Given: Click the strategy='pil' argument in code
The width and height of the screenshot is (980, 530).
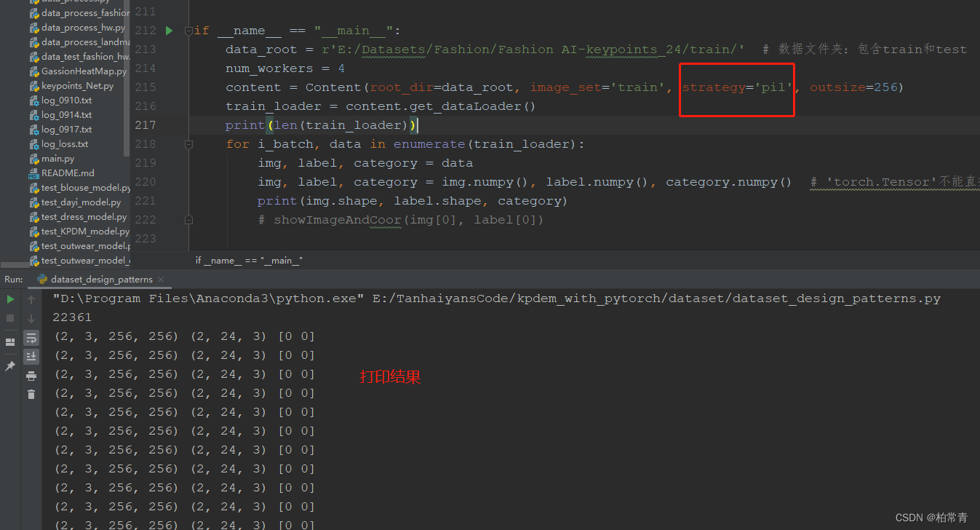Looking at the screenshot, I should click(737, 87).
